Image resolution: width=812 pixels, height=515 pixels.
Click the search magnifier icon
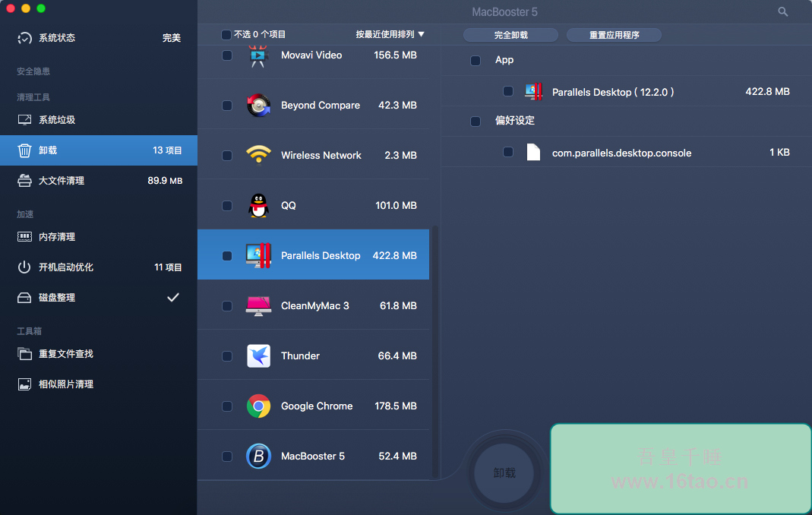click(x=783, y=12)
